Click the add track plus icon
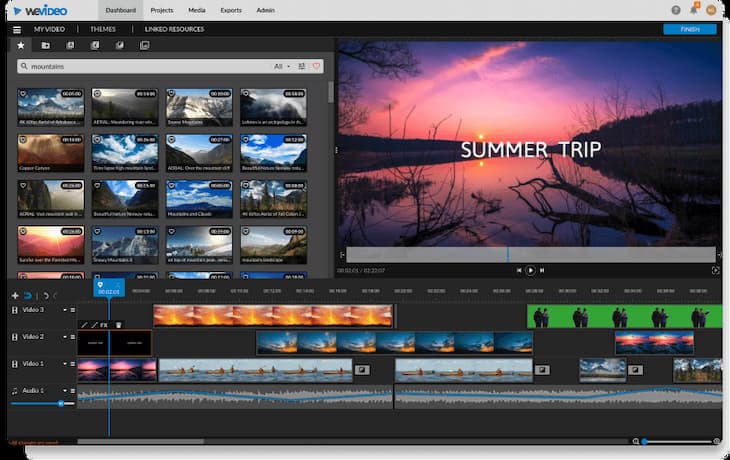This screenshot has width=730, height=460. [x=15, y=296]
